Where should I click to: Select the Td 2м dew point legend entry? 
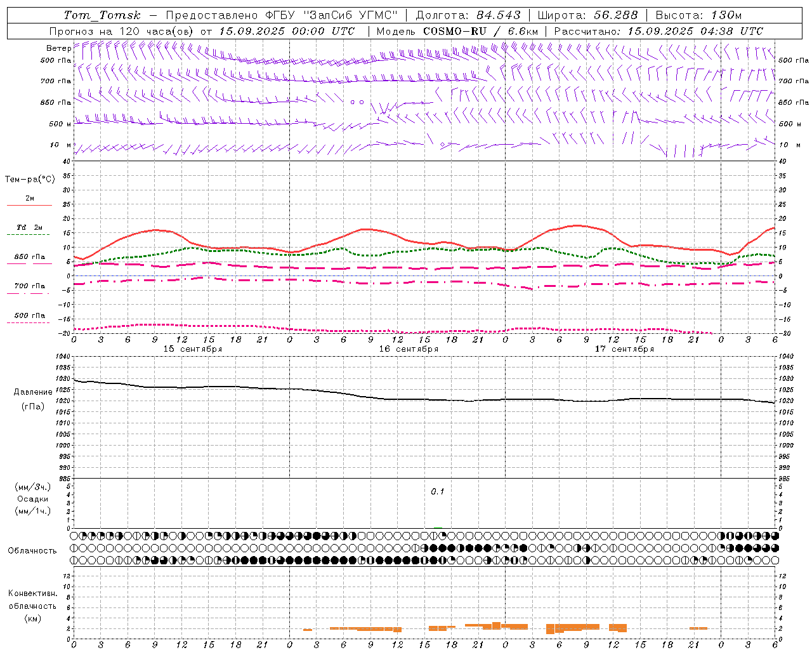(29, 227)
